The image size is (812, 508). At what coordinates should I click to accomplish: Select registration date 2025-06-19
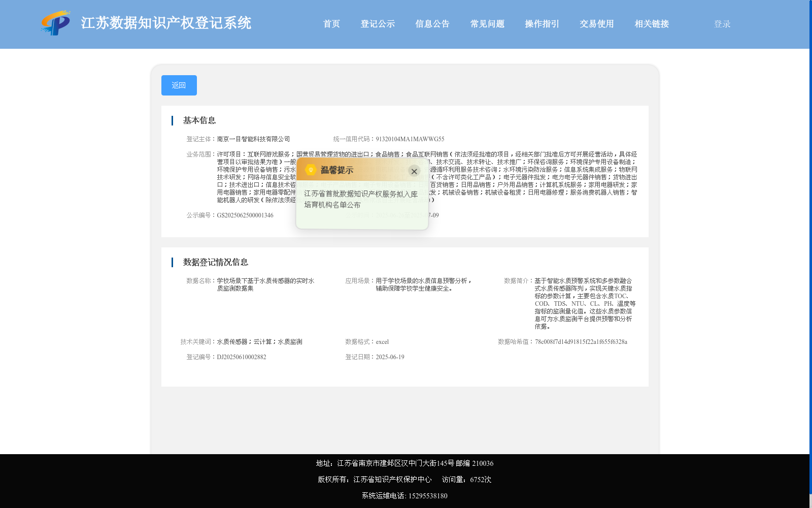390,357
